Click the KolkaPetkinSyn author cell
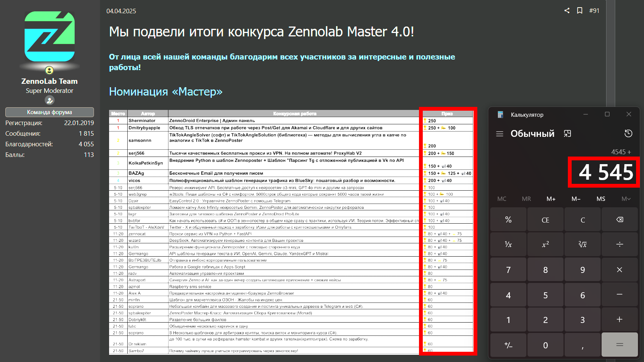This screenshot has width=644, height=362. [x=148, y=163]
